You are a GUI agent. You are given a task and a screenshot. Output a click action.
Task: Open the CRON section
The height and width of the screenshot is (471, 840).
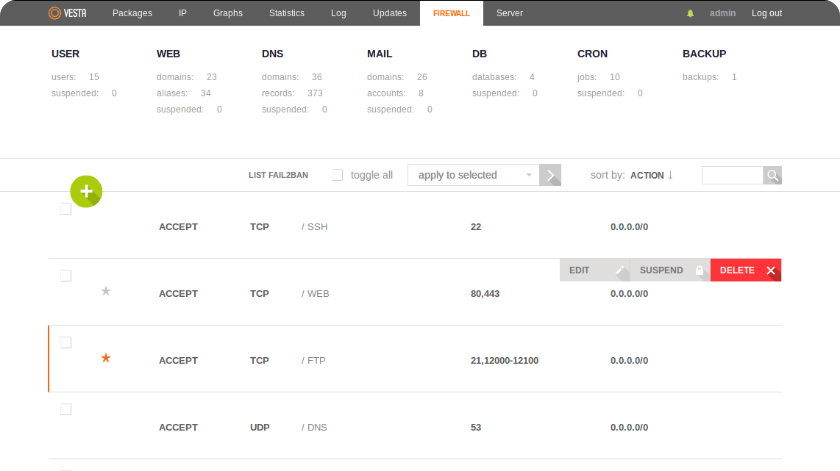pyautogui.click(x=592, y=54)
